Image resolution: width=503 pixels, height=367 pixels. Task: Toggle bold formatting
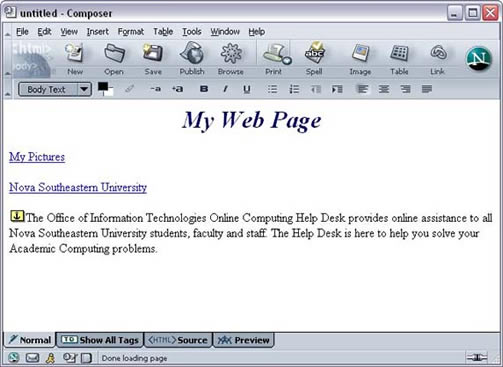point(204,89)
